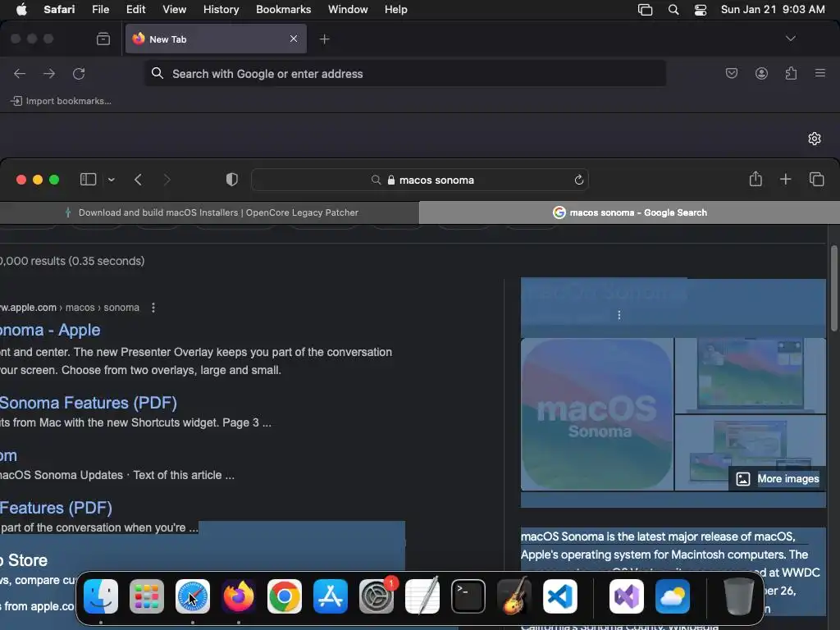840x630 pixels.
Task: Switch to OpenCore Legacy Patcher tab
Action: (x=209, y=212)
